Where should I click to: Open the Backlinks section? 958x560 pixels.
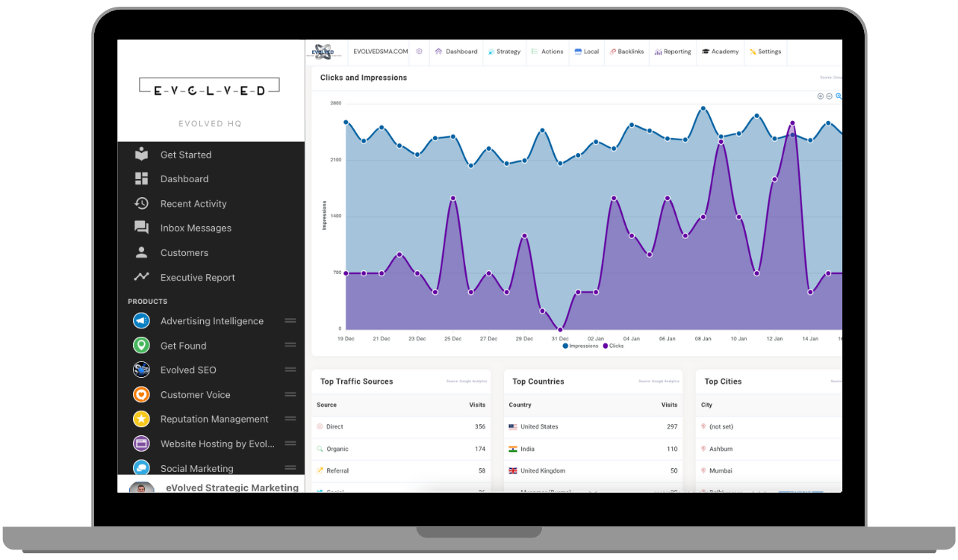click(x=627, y=52)
